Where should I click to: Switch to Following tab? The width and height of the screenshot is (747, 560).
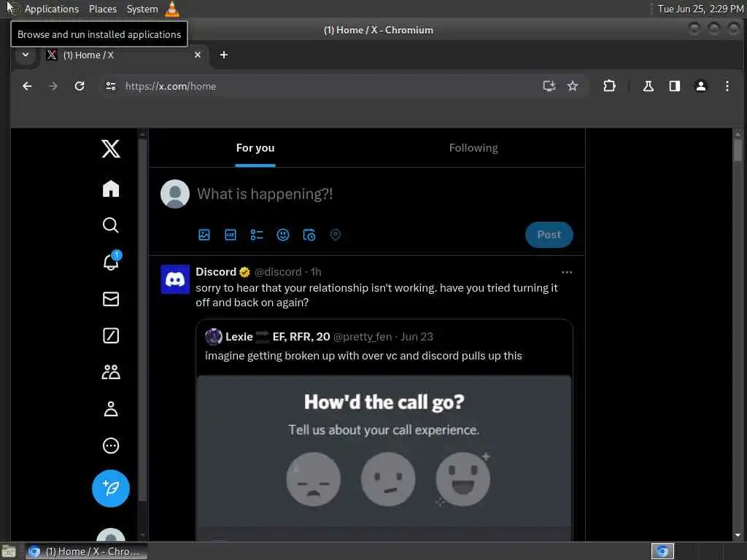(473, 148)
